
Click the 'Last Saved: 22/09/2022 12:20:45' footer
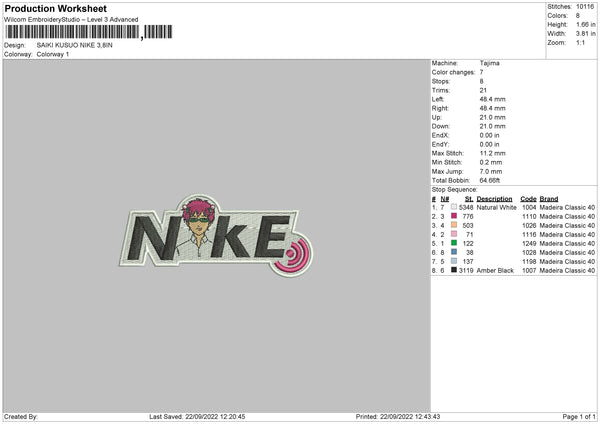point(197,417)
